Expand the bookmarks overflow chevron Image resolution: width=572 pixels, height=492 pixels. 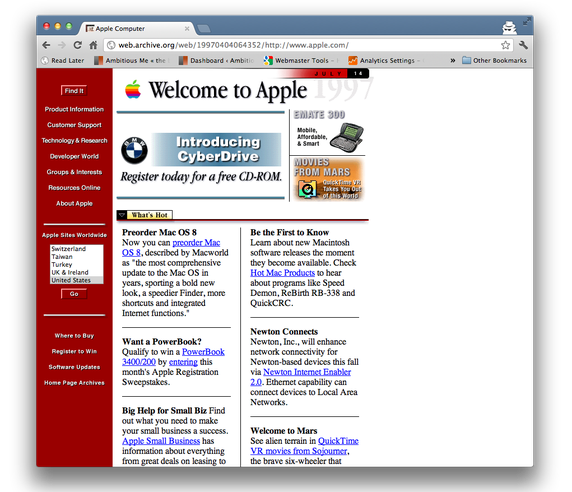(x=452, y=61)
